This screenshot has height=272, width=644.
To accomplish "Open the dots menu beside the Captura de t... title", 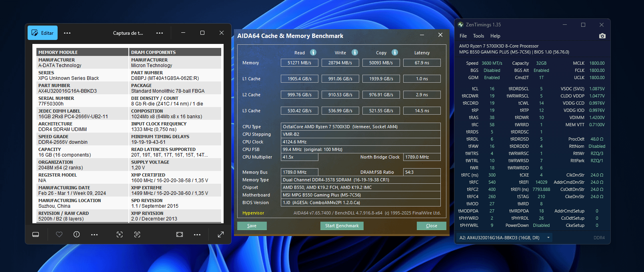I will [160, 33].
